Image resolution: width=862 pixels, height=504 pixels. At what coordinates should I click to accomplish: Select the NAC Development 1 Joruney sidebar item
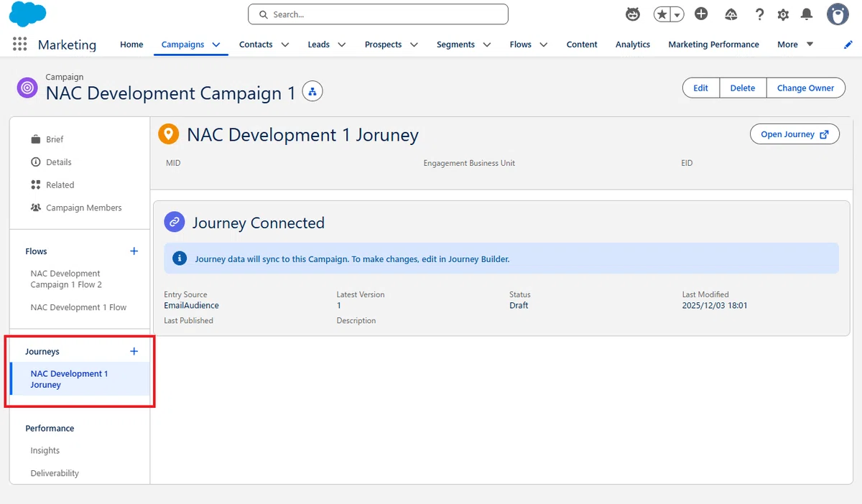[80, 379]
